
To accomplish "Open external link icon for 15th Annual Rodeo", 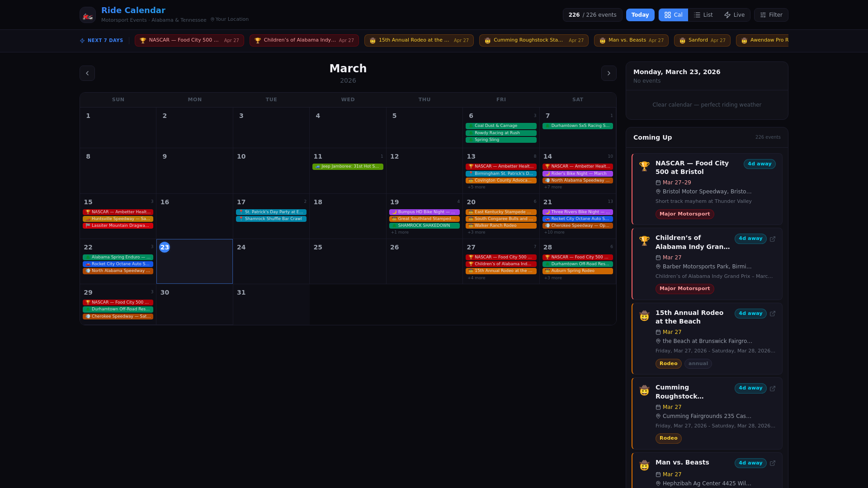I will pyautogui.click(x=773, y=314).
